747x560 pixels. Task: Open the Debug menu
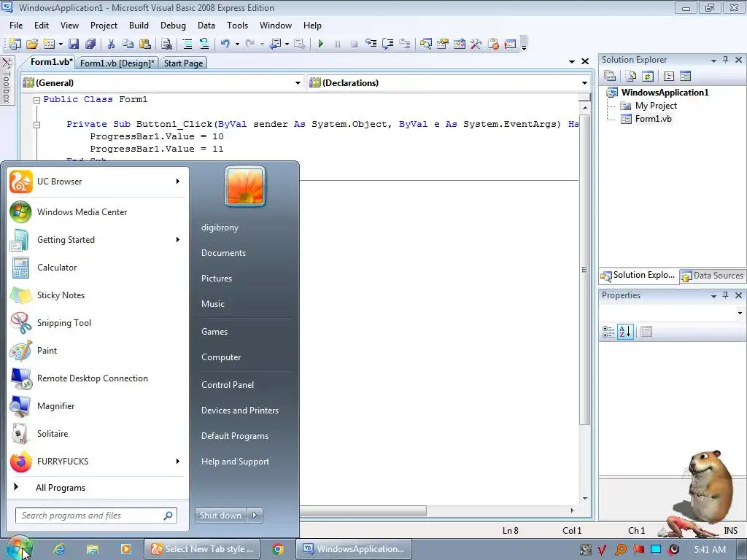tap(173, 26)
